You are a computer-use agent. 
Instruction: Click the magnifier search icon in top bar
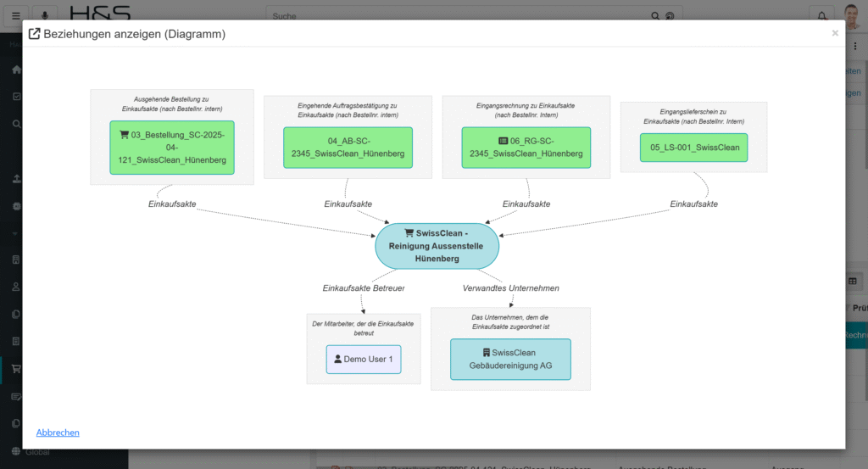point(655,16)
